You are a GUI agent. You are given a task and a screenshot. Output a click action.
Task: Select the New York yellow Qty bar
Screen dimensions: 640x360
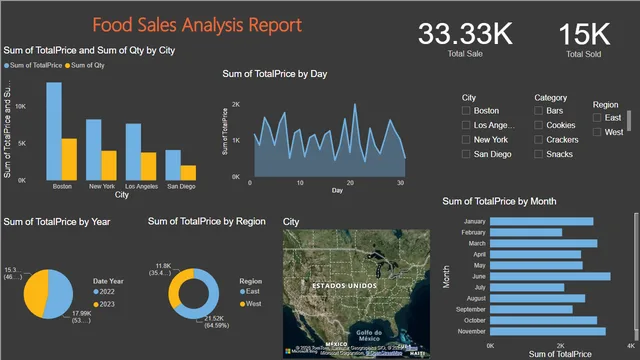(x=109, y=165)
